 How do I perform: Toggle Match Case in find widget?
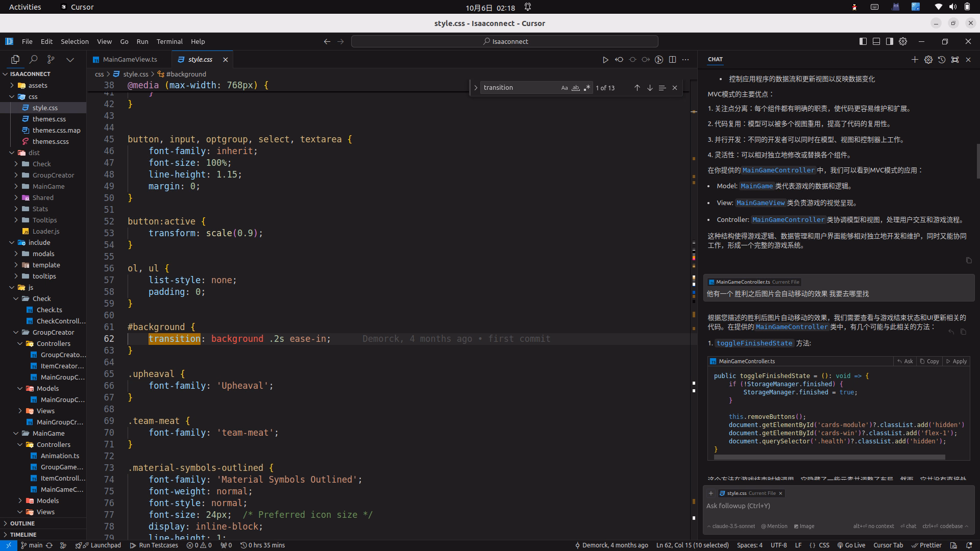[x=564, y=88]
